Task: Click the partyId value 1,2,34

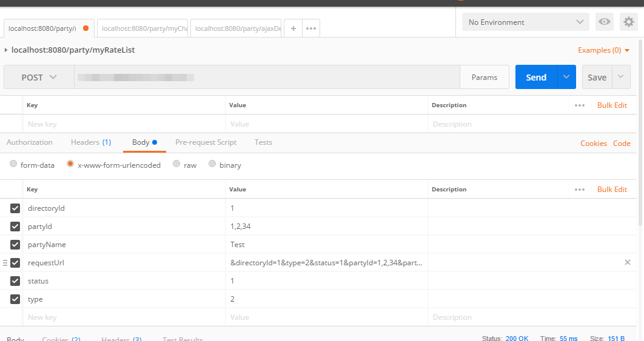Action: point(241,226)
